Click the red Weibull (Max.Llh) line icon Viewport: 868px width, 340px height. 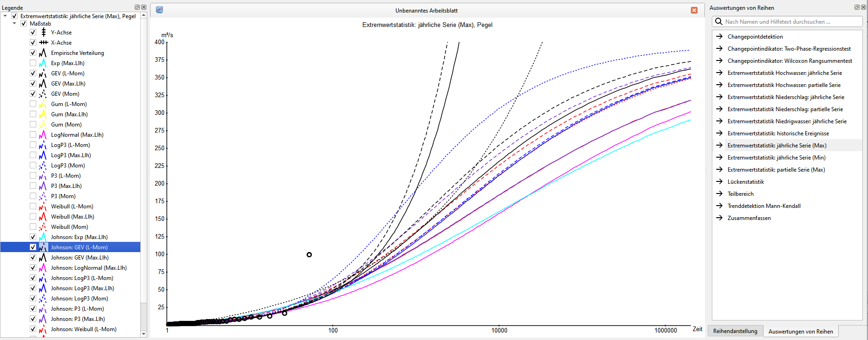[x=43, y=217]
